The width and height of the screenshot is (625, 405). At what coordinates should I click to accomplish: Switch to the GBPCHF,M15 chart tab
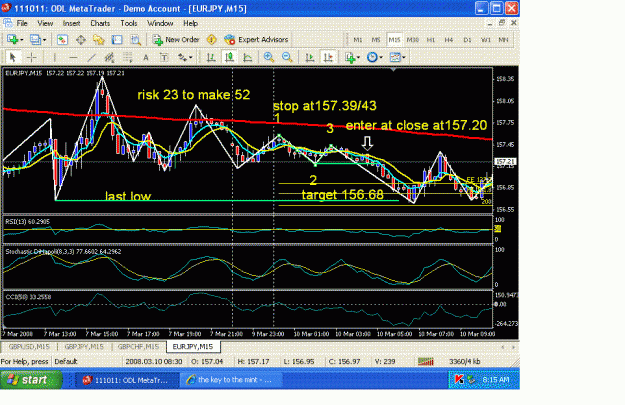(x=138, y=347)
